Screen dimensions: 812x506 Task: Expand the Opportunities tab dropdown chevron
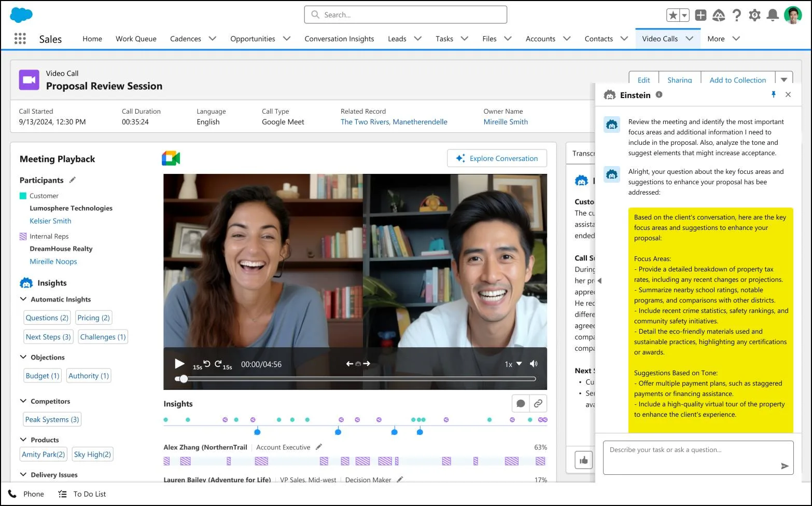click(x=287, y=38)
